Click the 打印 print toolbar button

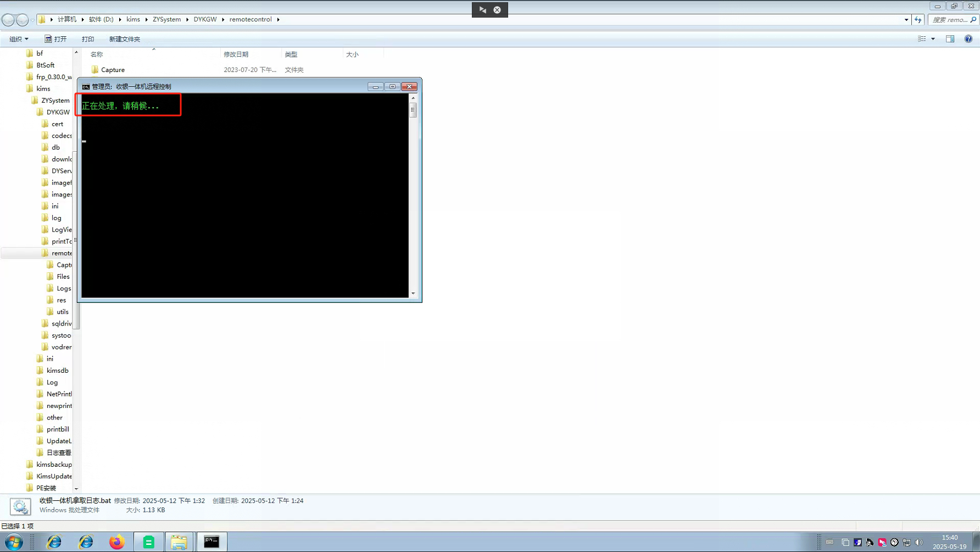(x=88, y=39)
